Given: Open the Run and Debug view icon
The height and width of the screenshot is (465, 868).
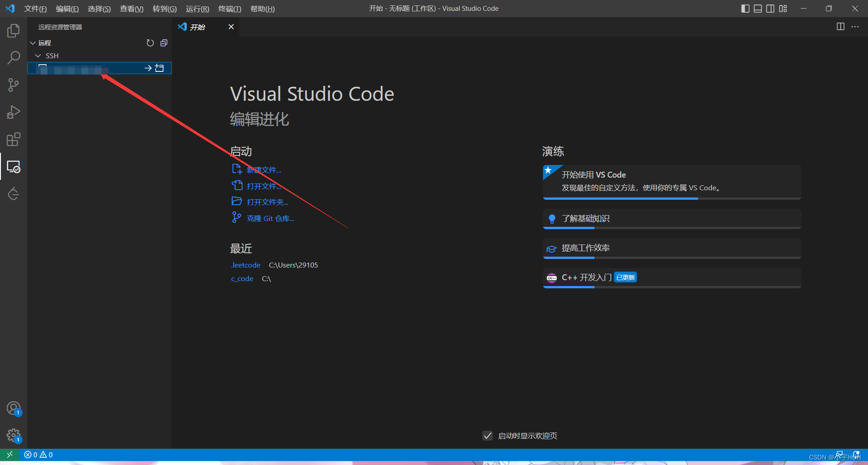Looking at the screenshot, I should (x=14, y=112).
